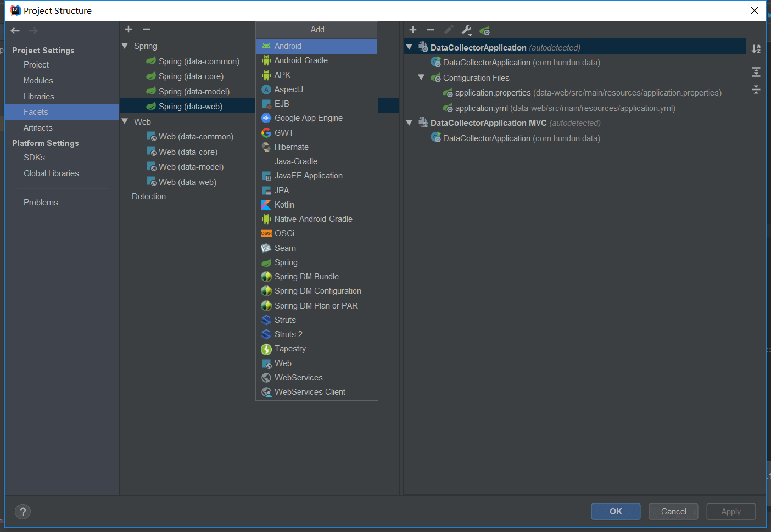
Task: Remove Spring context via right panel minus
Action: [431, 30]
